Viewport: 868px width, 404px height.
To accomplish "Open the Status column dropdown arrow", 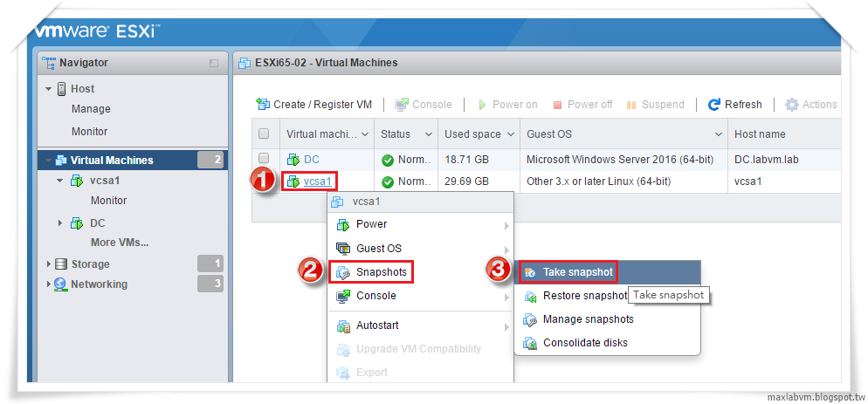I will click(429, 134).
